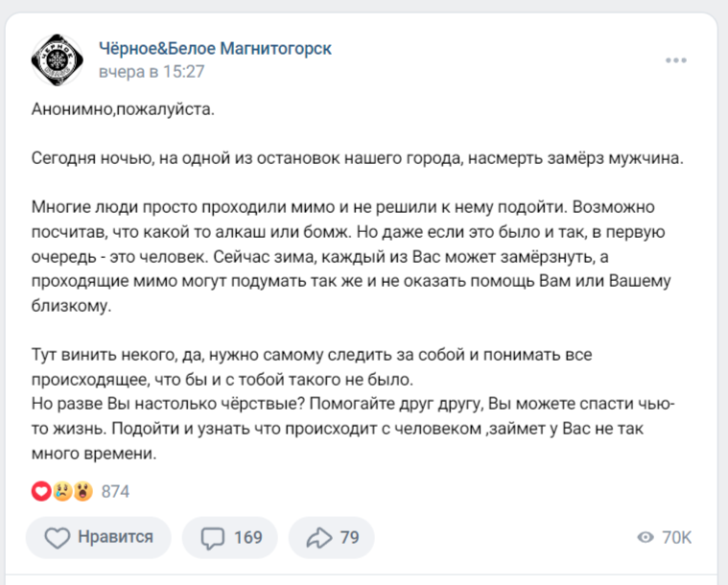Open the 169 comments count
Viewport: 728px width, 585px height.
(247, 538)
